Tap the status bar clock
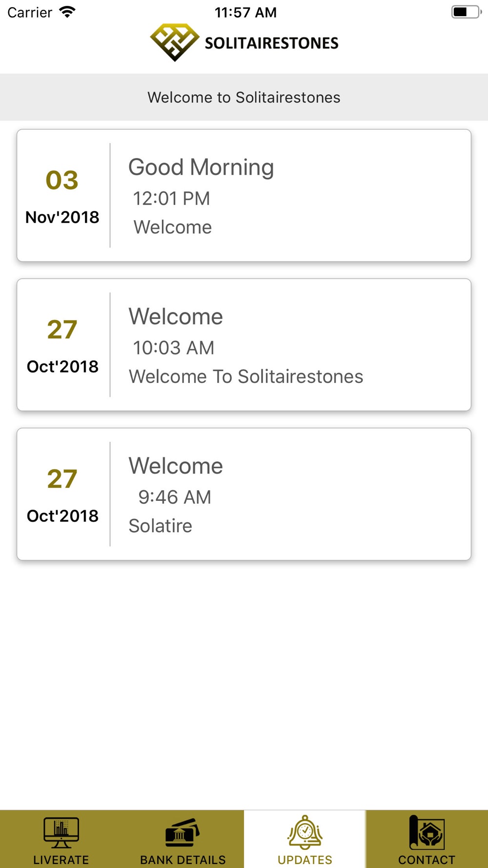Viewport: 488px width, 868px height. [x=245, y=12]
